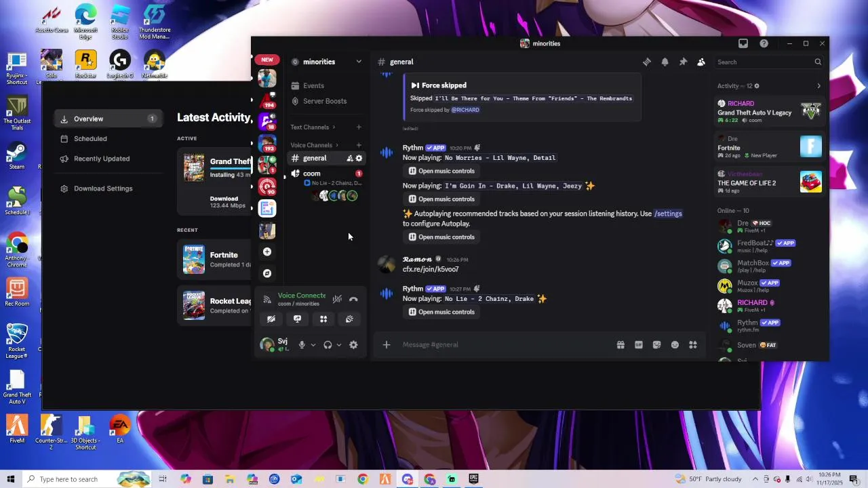
Task: Select the coom voice channel
Action: coord(327,174)
